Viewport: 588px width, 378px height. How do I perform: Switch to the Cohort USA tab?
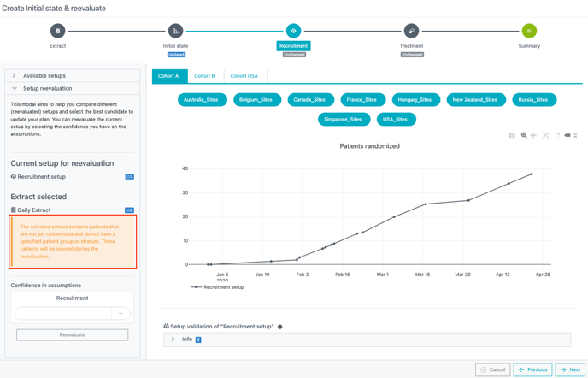coord(244,75)
